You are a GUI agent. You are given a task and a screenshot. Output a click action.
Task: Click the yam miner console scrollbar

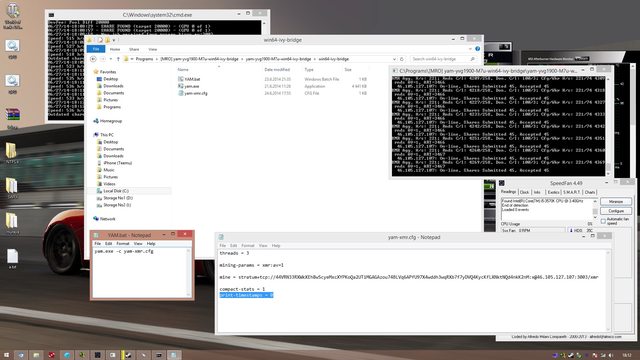tap(608, 127)
